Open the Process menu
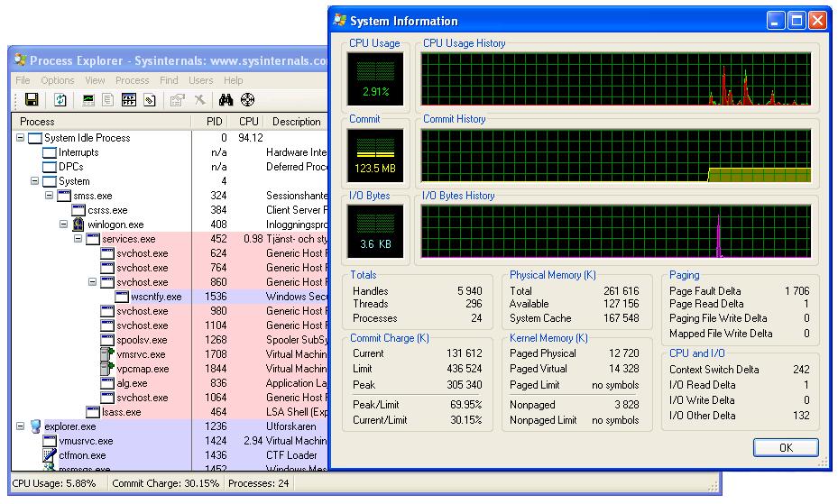The width and height of the screenshot is (838, 504). 132,80
